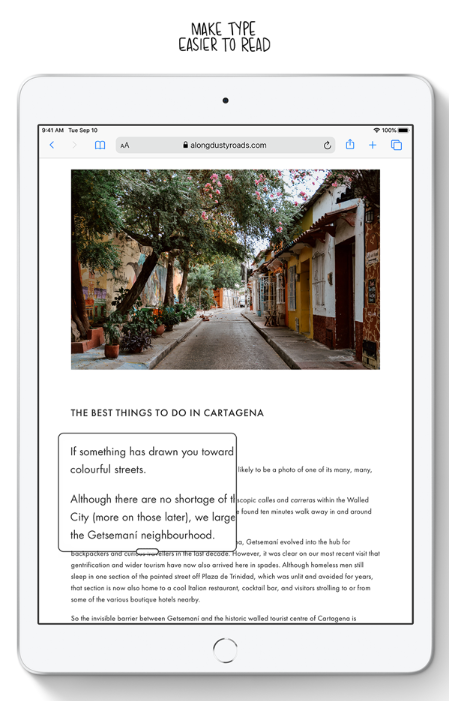Click the Cartagena street photo
Image resolution: width=449 pixels, height=701 pixels.
pos(225,269)
